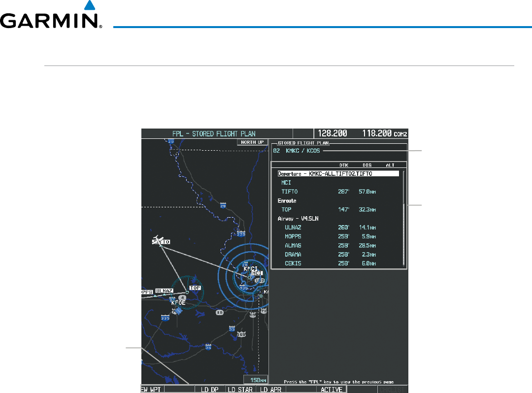Select the MOPPS waypoint row
The height and width of the screenshot is (393, 532).
tap(338, 236)
